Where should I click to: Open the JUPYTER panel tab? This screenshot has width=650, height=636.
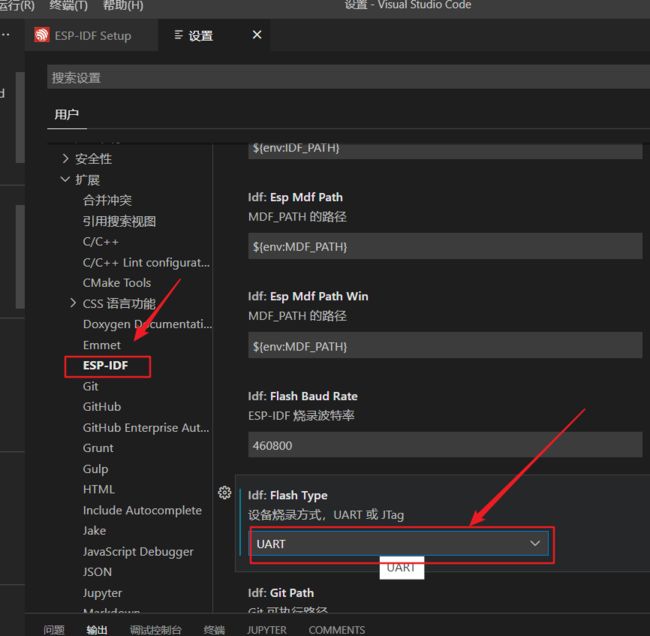click(266, 630)
